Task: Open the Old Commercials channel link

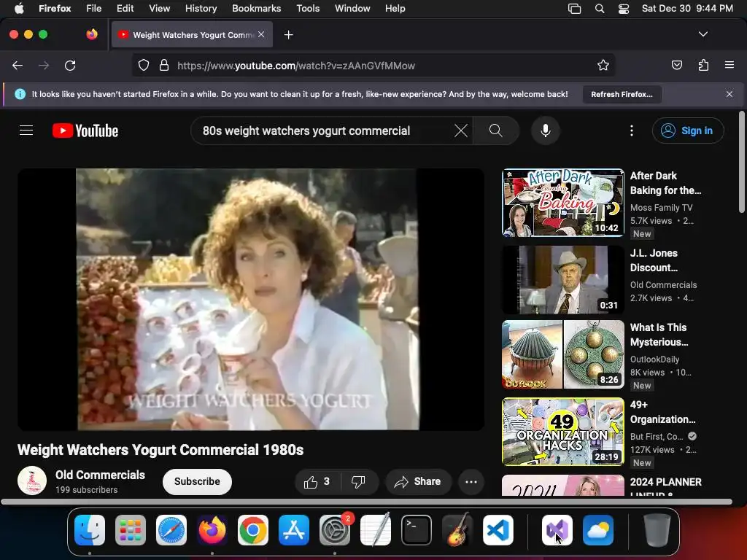Action: [x=100, y=475]
